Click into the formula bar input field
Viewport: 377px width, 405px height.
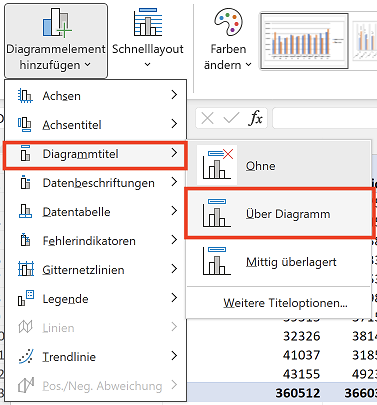pos(325,118)
